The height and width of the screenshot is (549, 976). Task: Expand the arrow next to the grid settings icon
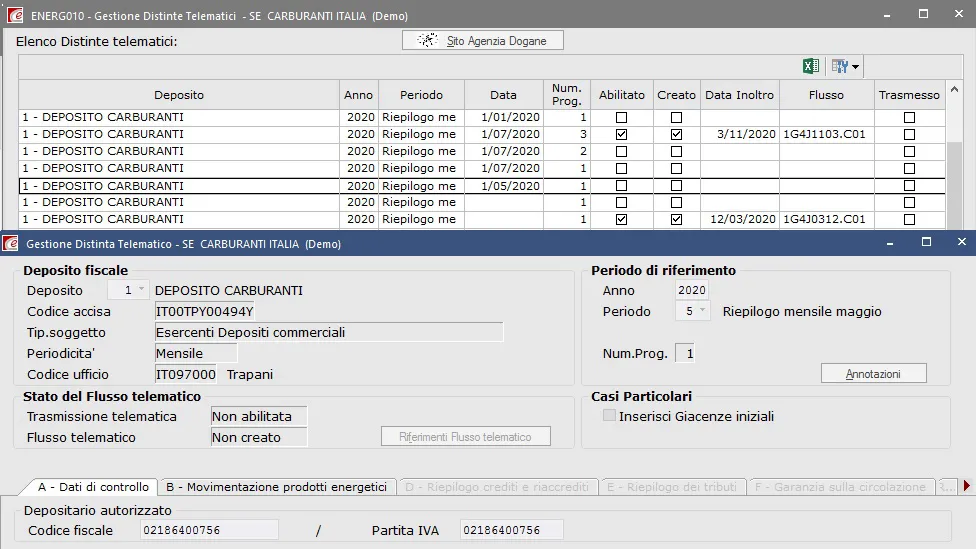[856, 67]
